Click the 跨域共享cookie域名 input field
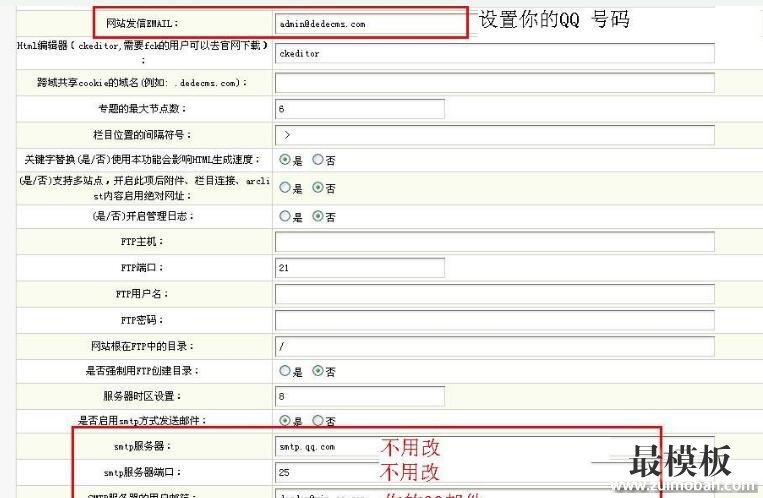The width and height of the screenshot is (763, 498). coord(494,83)
